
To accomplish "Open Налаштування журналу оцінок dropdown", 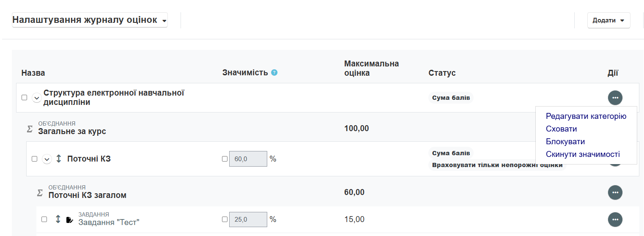I will click(x=90, y=20).
